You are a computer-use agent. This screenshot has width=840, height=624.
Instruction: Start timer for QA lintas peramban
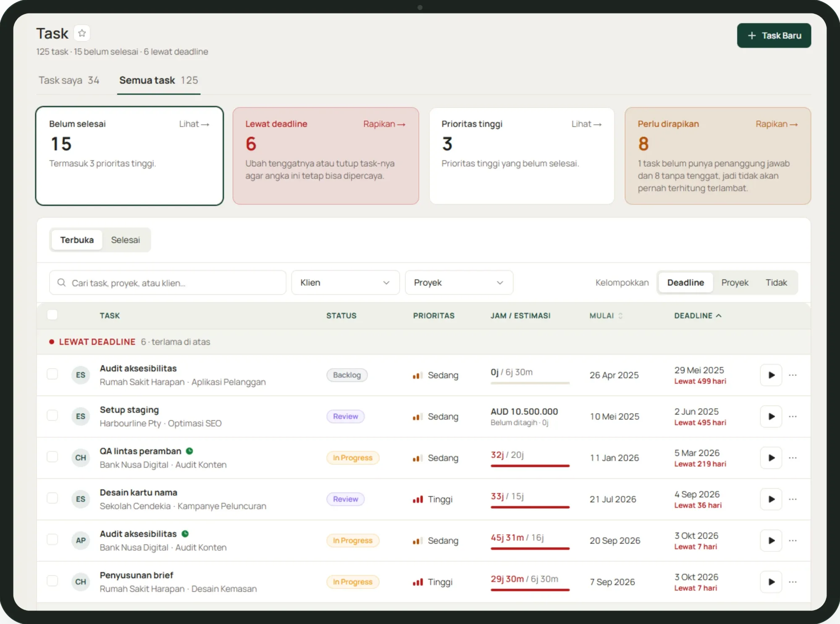771,458
